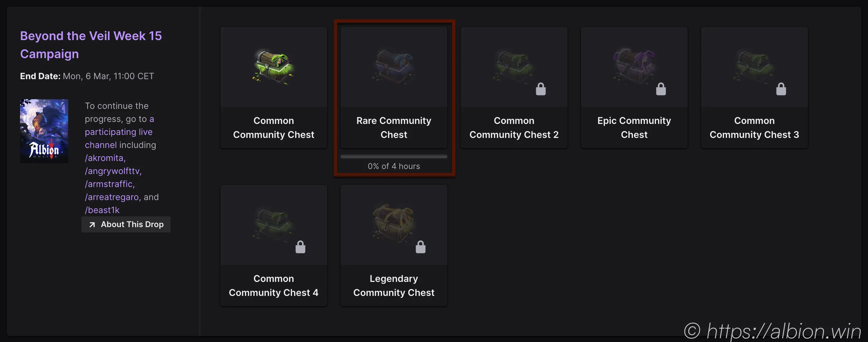The height and width of the screenshot is (342, 868).
Task: Click the Rare Community Chest image
Action: [x=394, y=67]
